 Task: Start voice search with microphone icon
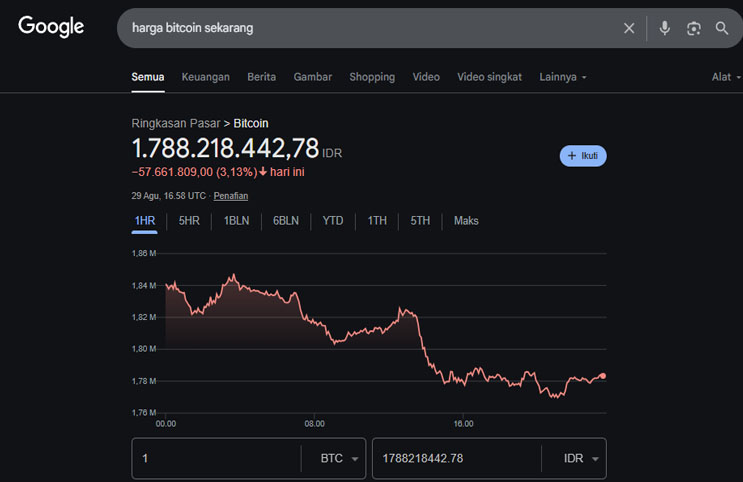664,28
